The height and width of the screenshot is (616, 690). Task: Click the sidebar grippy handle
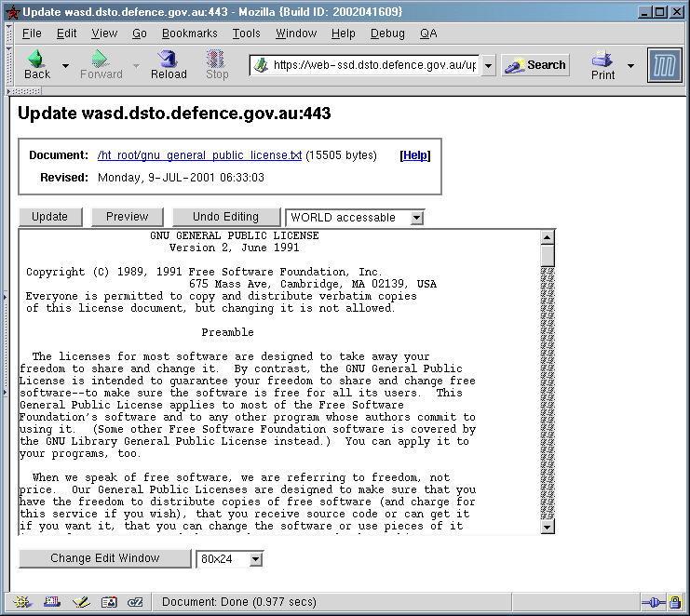(x=6, y=344)
